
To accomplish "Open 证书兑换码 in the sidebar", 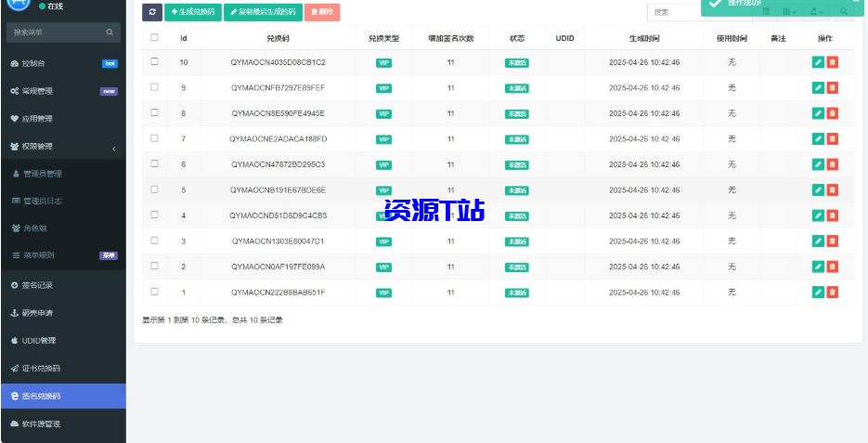I will click(63, 369).
